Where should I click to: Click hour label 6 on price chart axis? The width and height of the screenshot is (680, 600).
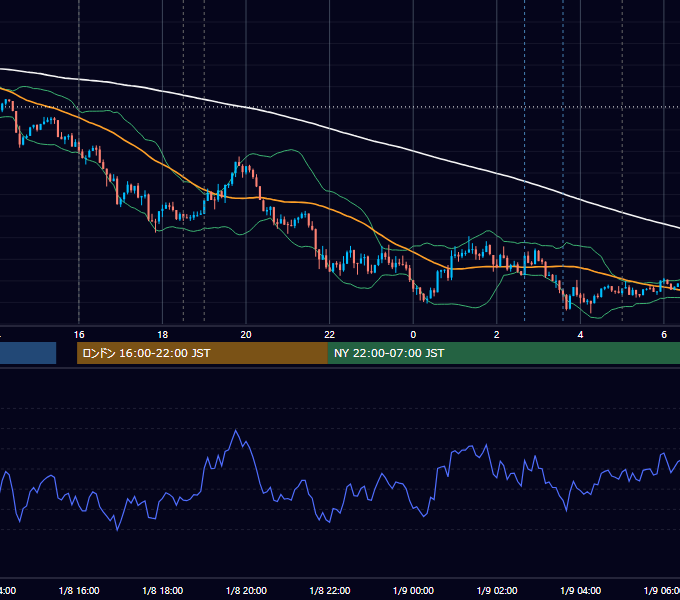[664, 335]
